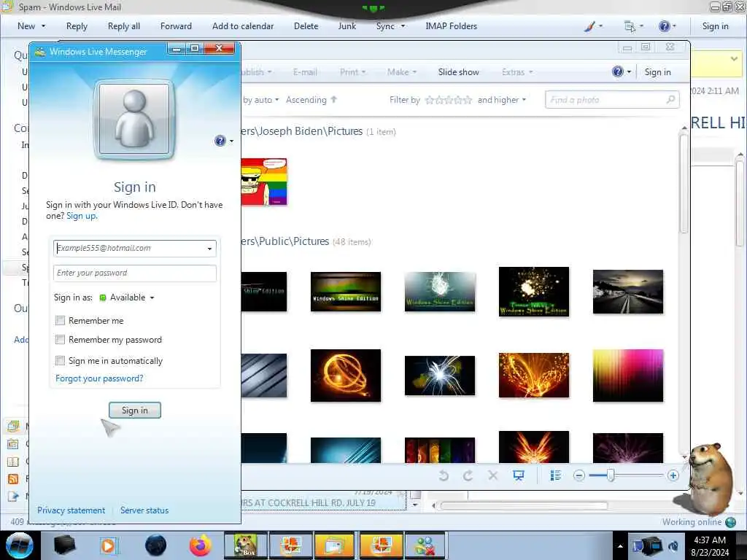Open Windows Live Mail help icon
747x560 pixels.
point(664,26)
